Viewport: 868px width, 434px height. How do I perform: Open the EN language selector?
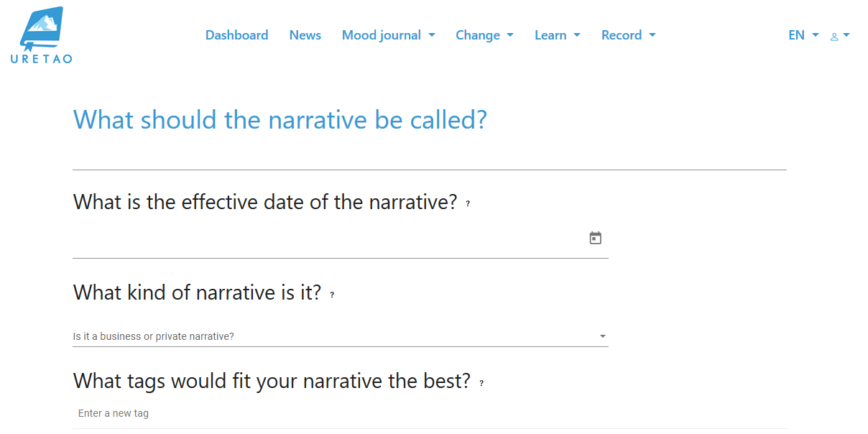[803, 35]
